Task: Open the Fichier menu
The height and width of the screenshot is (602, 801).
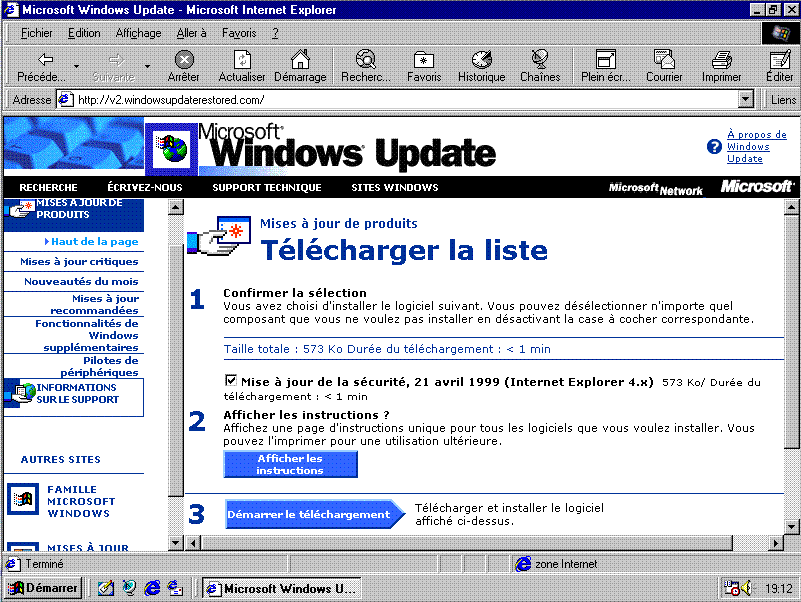Action: pyautogui.click(x=36, y=33)
